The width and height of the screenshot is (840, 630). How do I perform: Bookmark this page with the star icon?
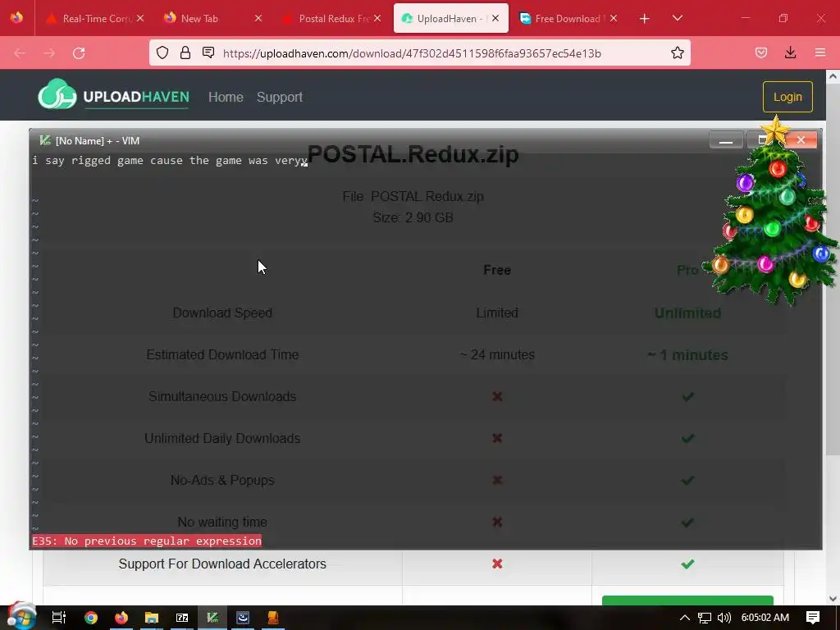pyautogui.click(x=677, y=52)
